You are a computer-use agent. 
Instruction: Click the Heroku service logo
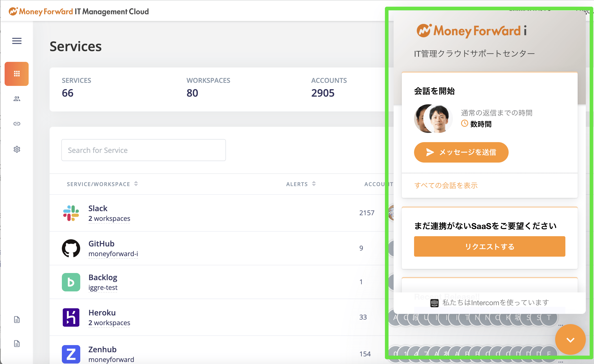(71, 317)
